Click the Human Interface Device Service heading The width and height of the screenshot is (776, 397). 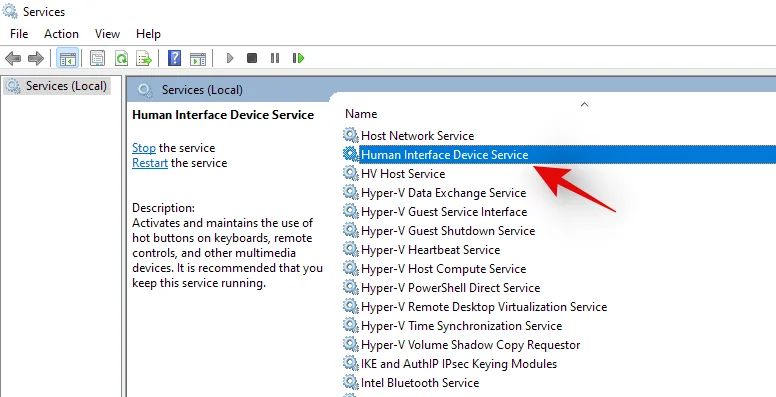point(223,115)
